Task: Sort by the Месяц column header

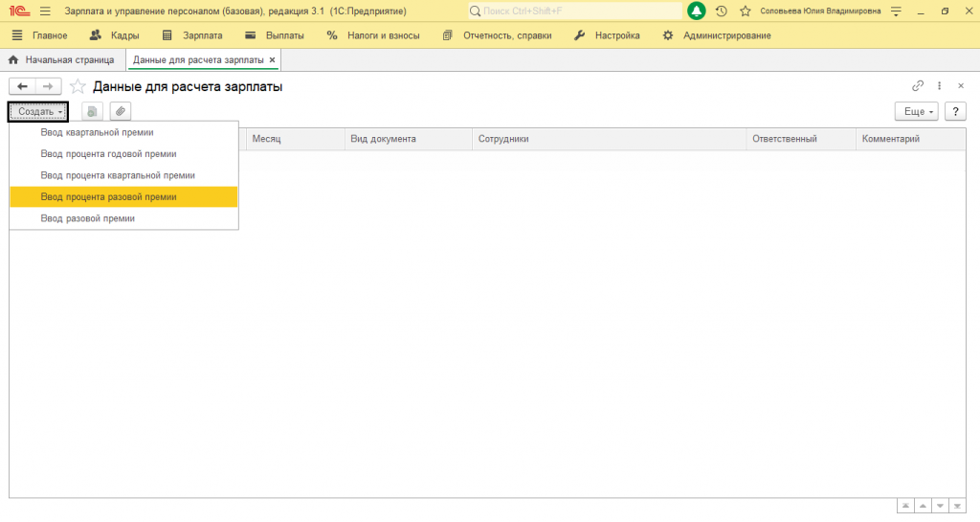Action: click(296, 139)
